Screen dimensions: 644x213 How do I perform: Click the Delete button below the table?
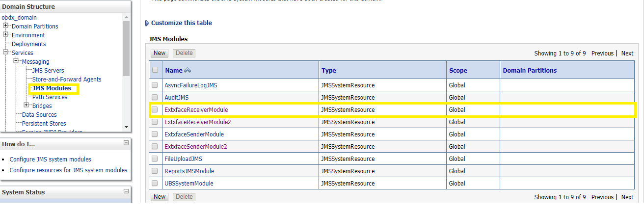(x=184, y=197)
